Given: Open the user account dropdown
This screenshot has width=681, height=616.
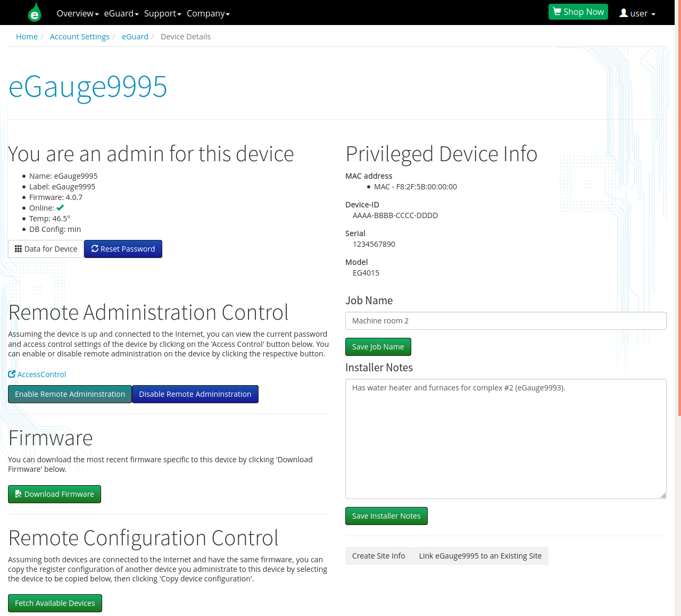Looking at the screenshot, I should pos(637,13).
